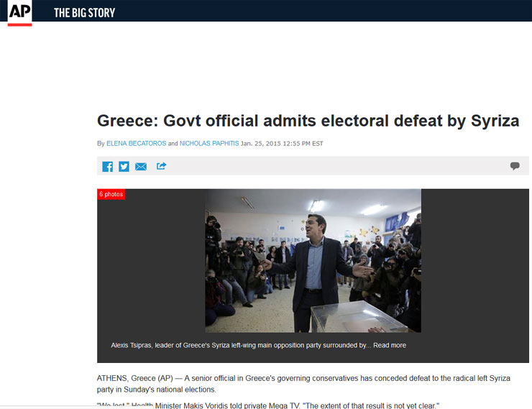Click the 6 photos badge
The width and height of the screenshot is (532, 409).
click(x=111, y=194)
